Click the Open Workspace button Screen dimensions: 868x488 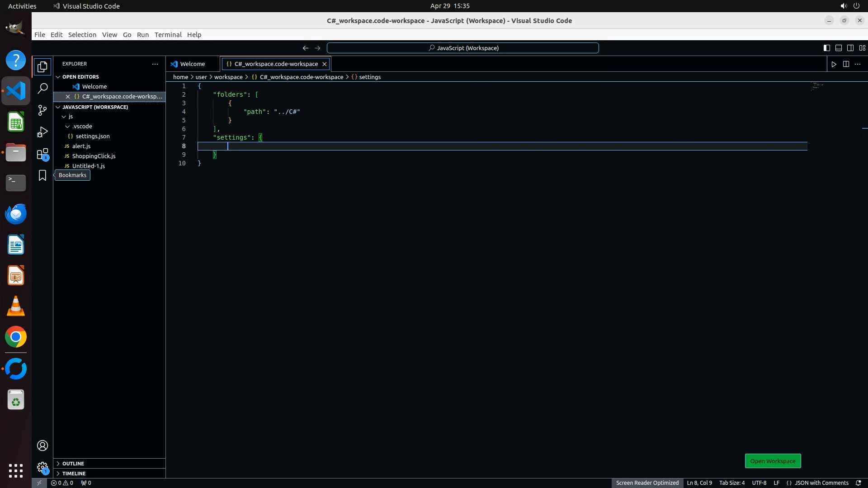773,461
